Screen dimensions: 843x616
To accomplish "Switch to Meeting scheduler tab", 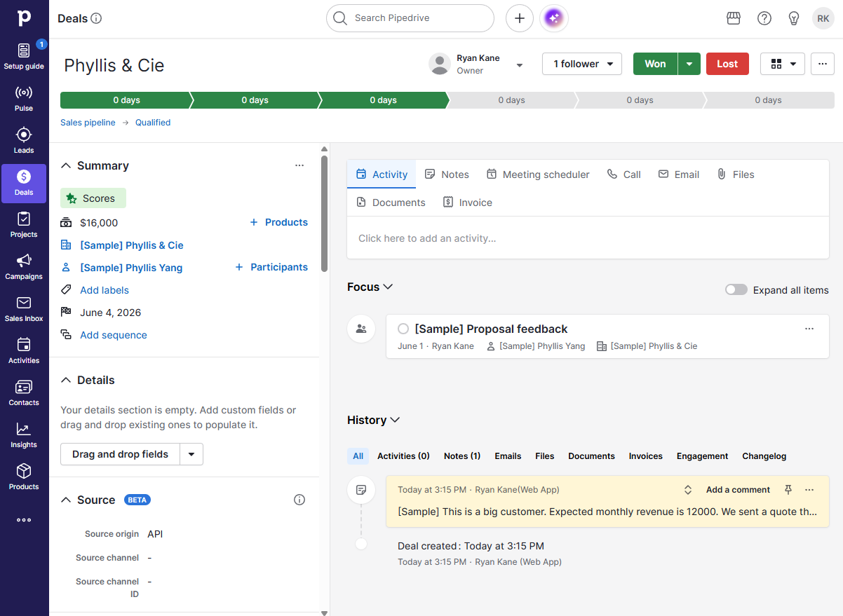I will point(538,174).
